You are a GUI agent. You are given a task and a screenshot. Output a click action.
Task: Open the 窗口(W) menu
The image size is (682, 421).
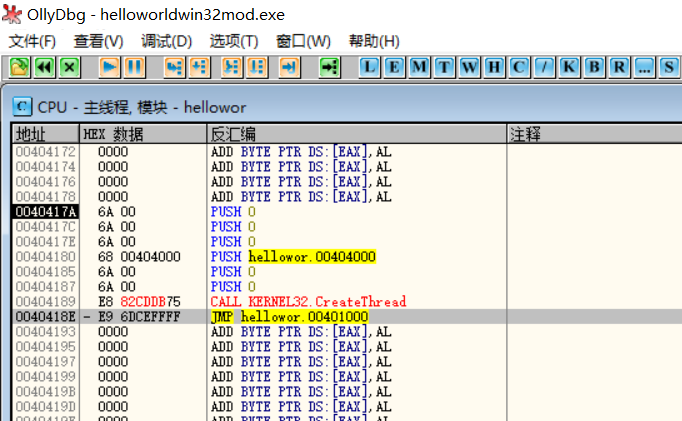(303, 41)
